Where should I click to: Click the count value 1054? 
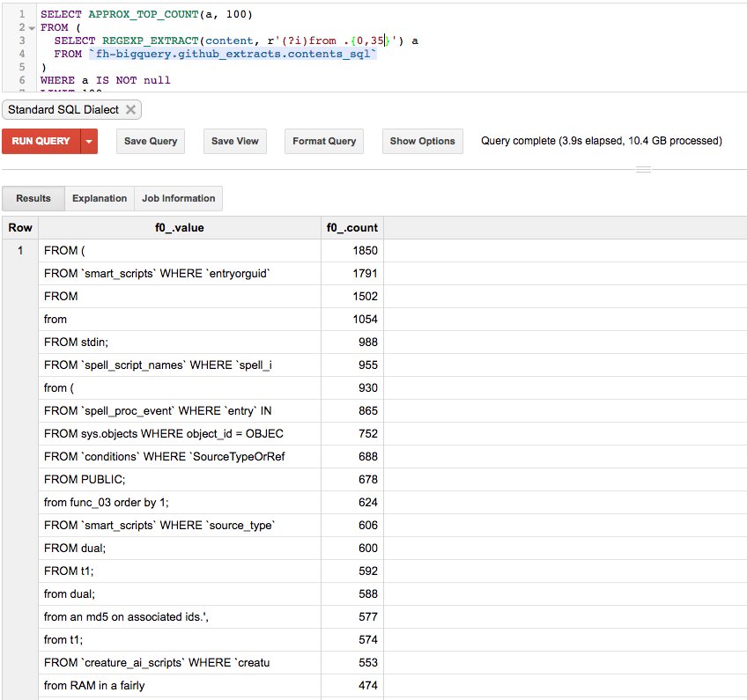[x=365, y=319]
